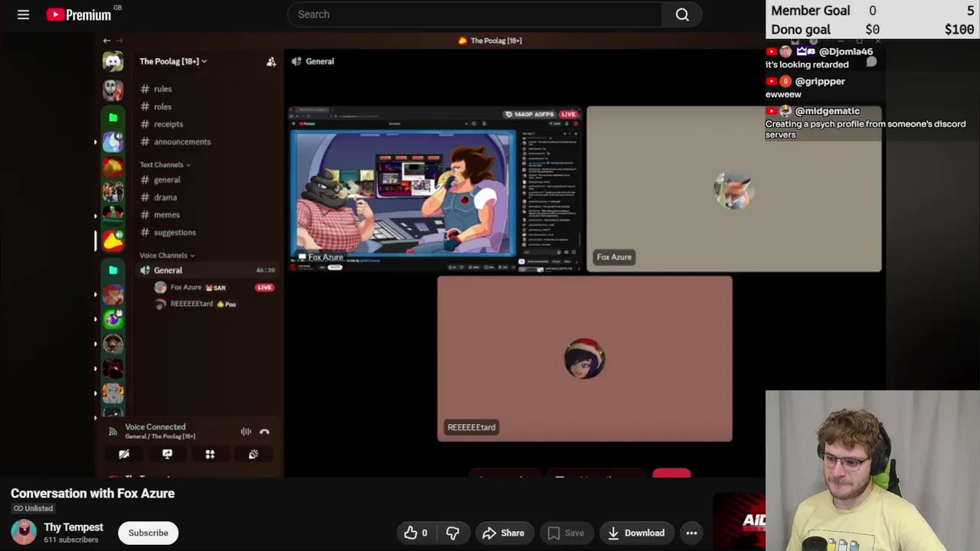
Task: Click @gripper chat username
Action: 820,81
